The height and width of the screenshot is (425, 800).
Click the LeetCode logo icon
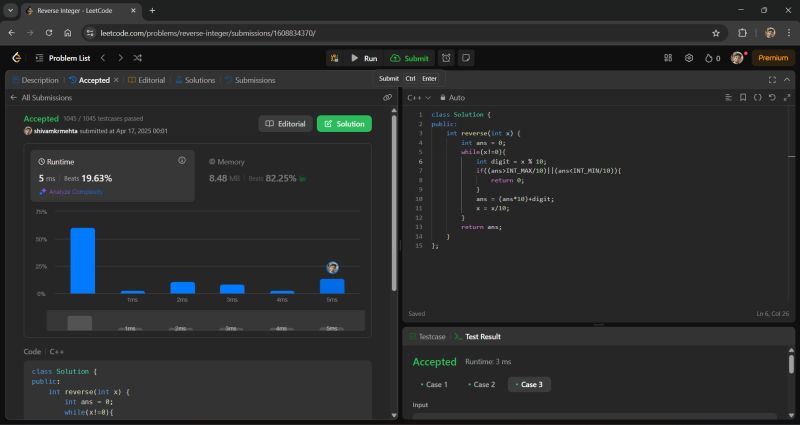pyautogui.click(x=16, y=58)
